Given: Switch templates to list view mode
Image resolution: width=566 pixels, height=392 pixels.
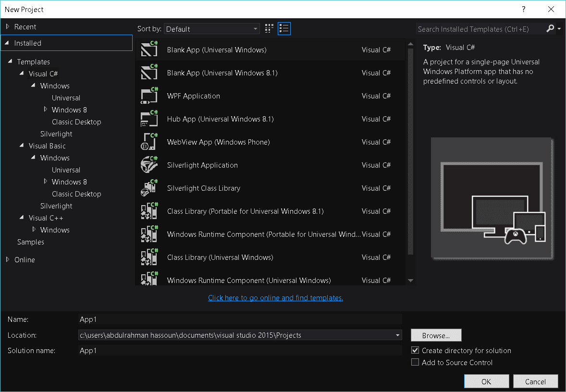Looking at the screenshot, I should point(284,28).
